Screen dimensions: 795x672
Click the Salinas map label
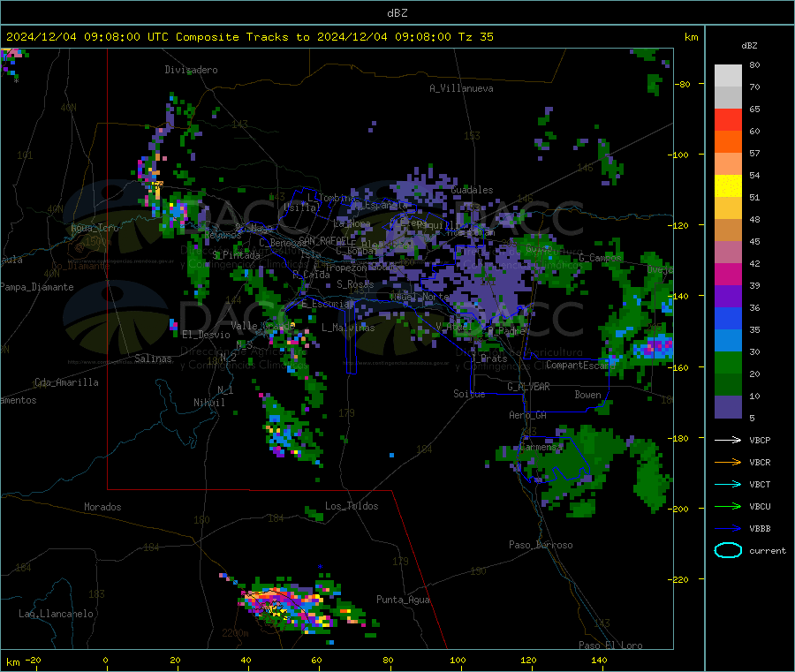click(x=153, y=359)
